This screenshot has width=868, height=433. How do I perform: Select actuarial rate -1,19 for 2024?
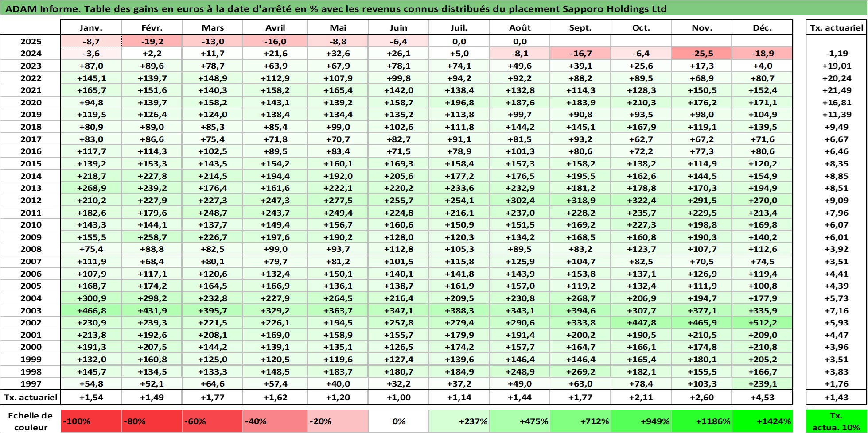(837, 54)
